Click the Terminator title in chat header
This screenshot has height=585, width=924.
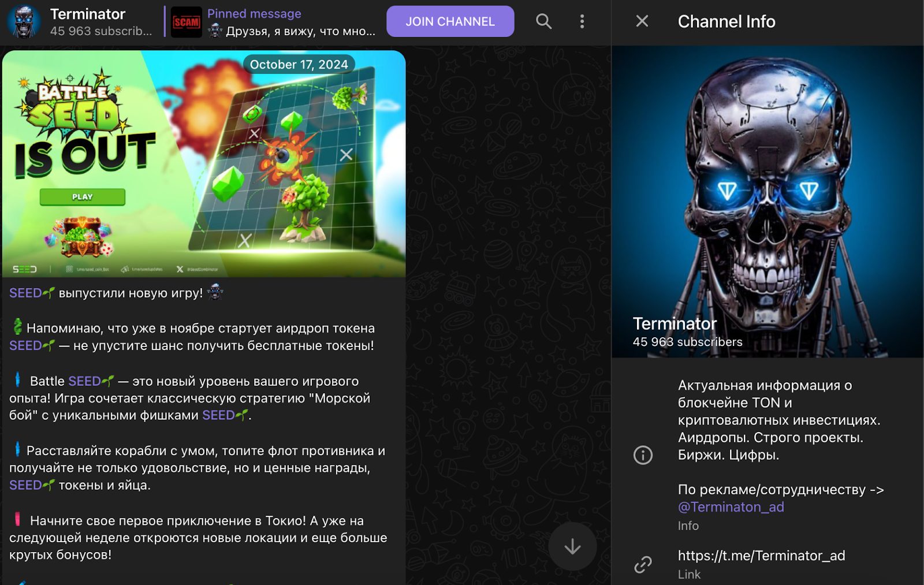click(88, 14)
